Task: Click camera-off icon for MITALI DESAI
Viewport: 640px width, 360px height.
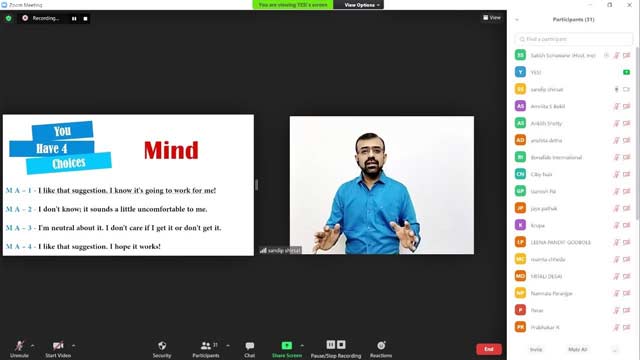Action: (x=627, y=276)
